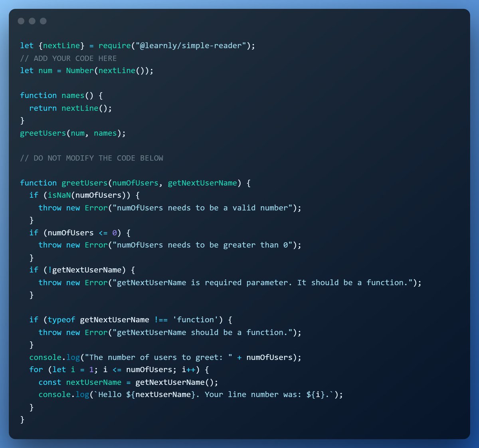Click the 'needs to be a valid number' error line
The height and width of the screenshot is (448, 479).
point(170,208)
